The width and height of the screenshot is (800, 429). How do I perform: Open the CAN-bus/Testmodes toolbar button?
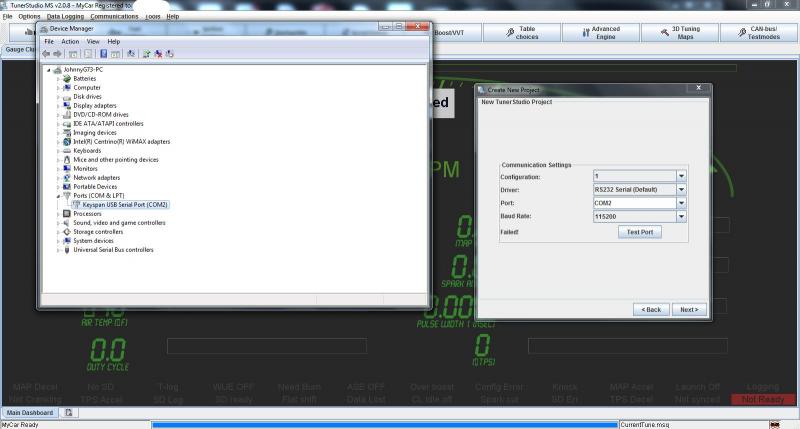758,33
